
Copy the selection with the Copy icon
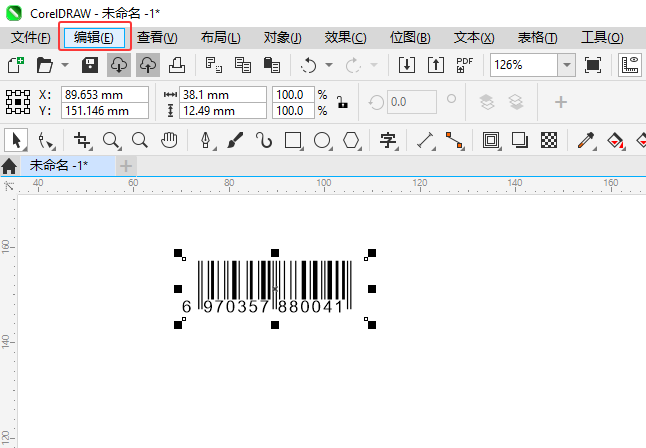coord(243,65)
